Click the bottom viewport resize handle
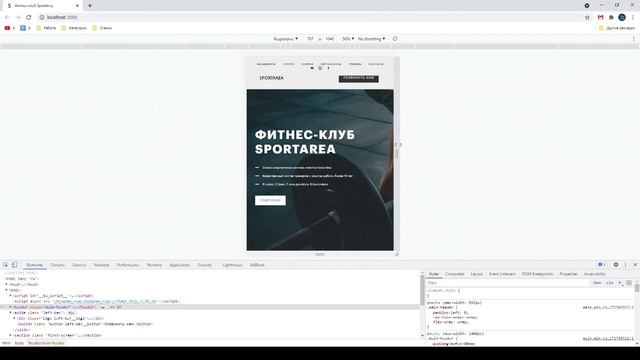Image resolution: width=640 pixels, height=360 pixels. [320, 254]
